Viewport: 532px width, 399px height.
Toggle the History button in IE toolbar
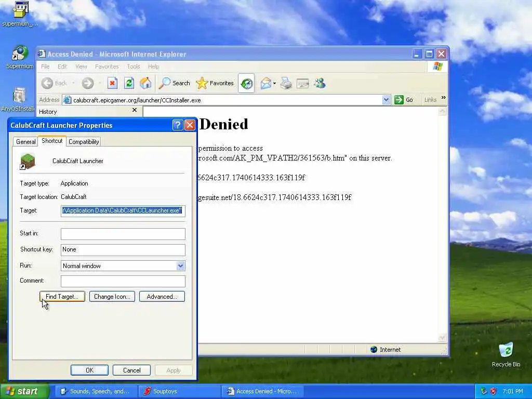[x=247, y=83]
